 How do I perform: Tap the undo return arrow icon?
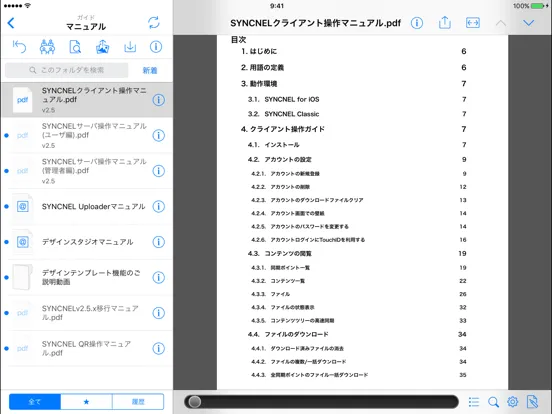pyautogui.click(x=19, y=47)
